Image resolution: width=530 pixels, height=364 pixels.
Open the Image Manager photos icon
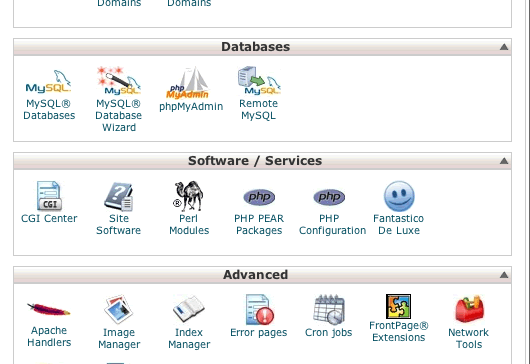pos(119,310)
